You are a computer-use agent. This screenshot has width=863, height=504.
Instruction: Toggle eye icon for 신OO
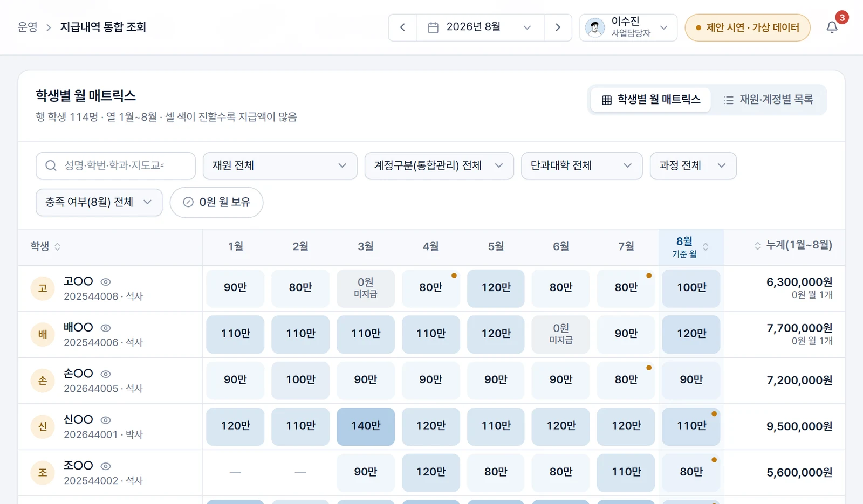pos(106,420)
